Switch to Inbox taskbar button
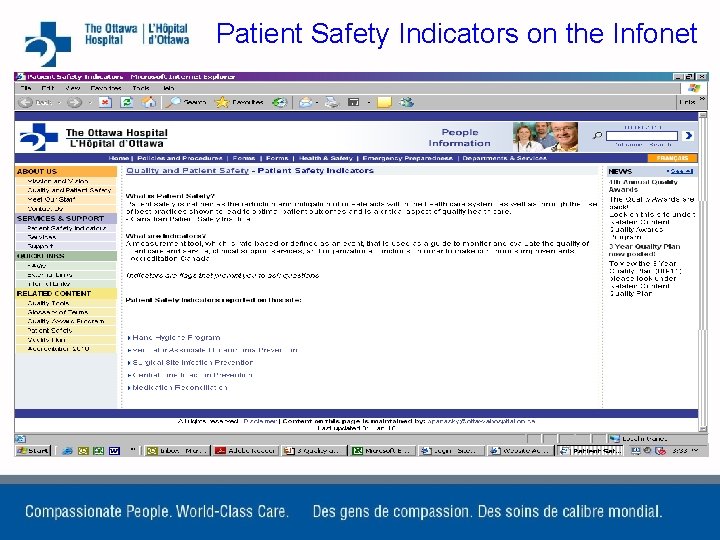Image resolution: width=720 pixels, height=540 pixels. click(177, 451)
